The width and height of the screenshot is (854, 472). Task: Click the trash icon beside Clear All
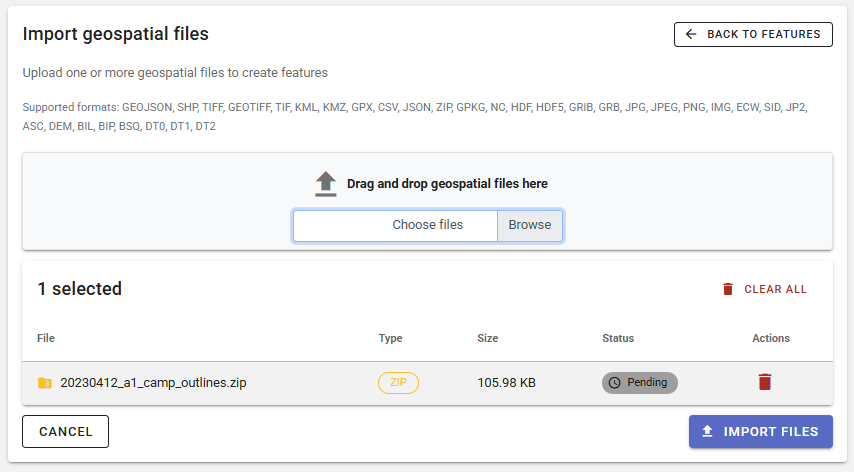point(728,289)
